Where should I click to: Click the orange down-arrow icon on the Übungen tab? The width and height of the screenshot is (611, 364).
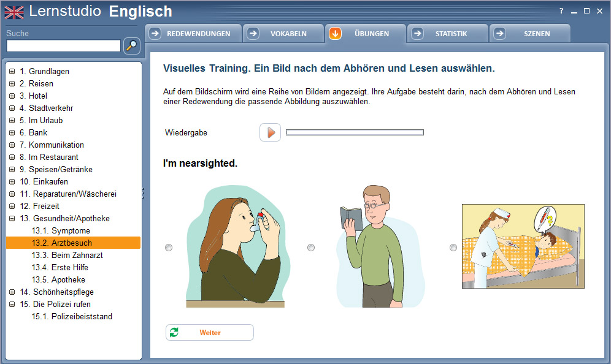pos(335,34)
